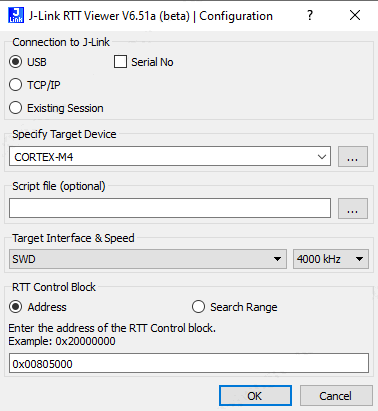Open the SWD target interface dropdown
Image resolution: width=378 pixels, height=411 pixels.
[x=148, y=259]
